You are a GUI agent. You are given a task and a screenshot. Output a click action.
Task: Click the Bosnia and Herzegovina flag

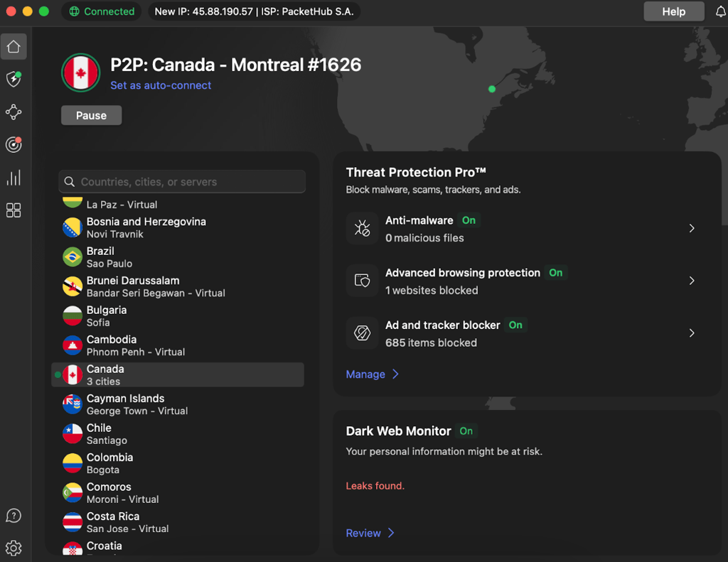click(73, 228)
